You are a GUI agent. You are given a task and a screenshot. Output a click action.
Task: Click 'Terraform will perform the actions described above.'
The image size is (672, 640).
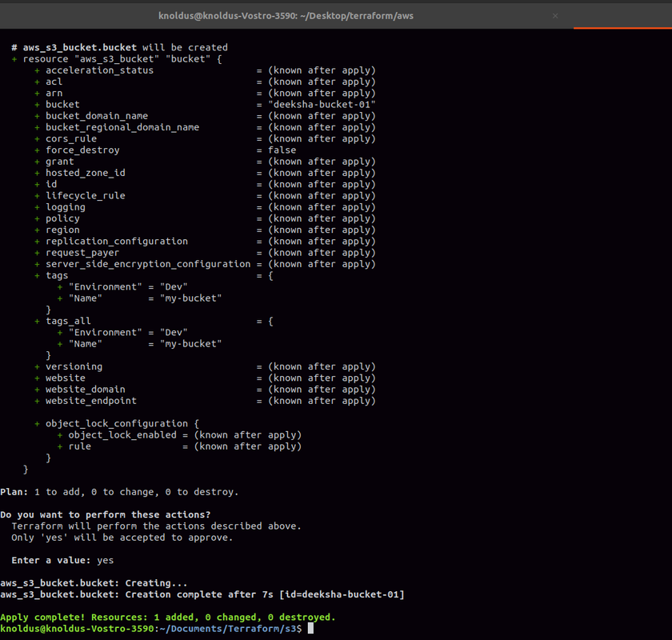157,526
